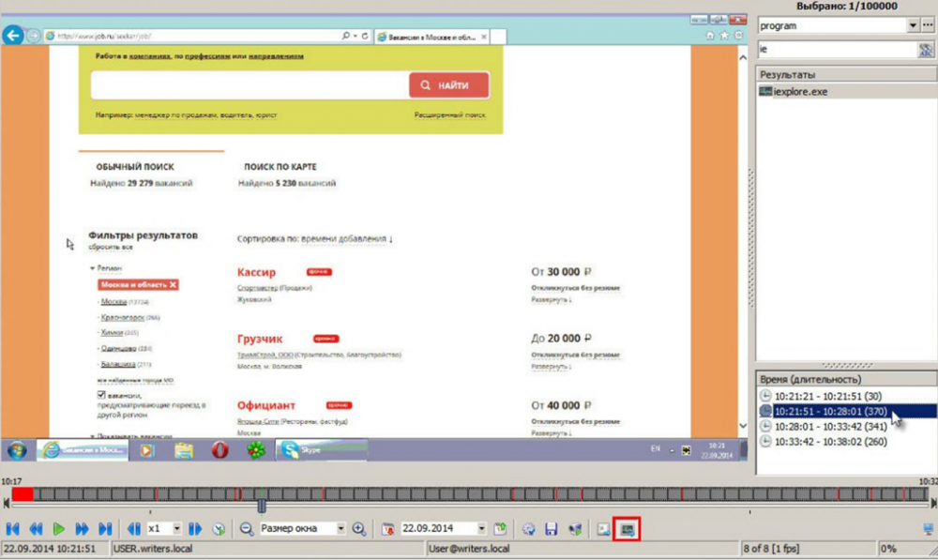This screenshot has height=560, width=938.
Task: Zoom in with the plus magnifier icon
Action: click(x=359, y=529)
